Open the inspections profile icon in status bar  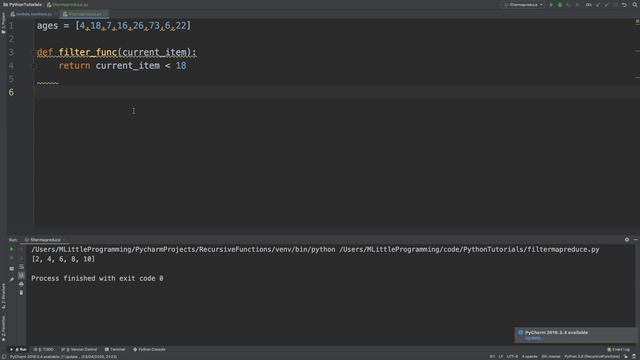(634, 357)
